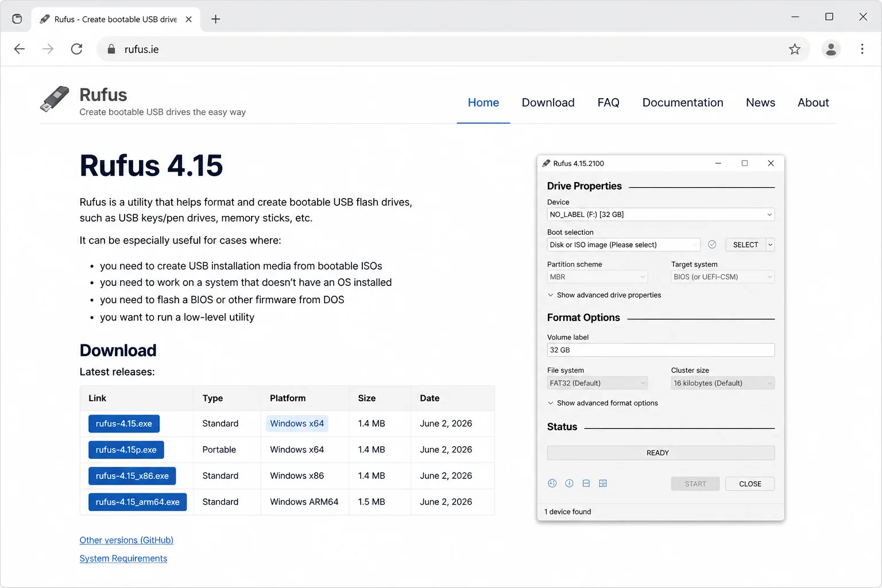Click the Drive Properties heading

click(584, 186)
